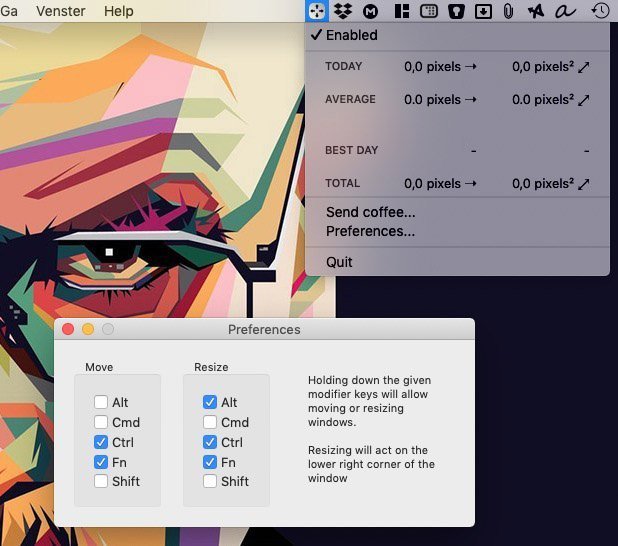Enable Shift modifier for Move
The width and height of the screenshot is (618, 546).
click(x=101, y=481)
